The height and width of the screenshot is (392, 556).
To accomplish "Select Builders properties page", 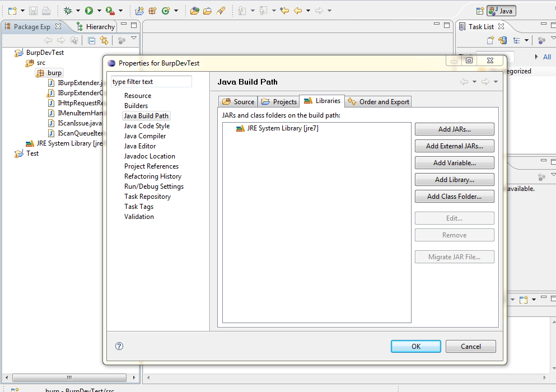I will click(x=136, y=106).
